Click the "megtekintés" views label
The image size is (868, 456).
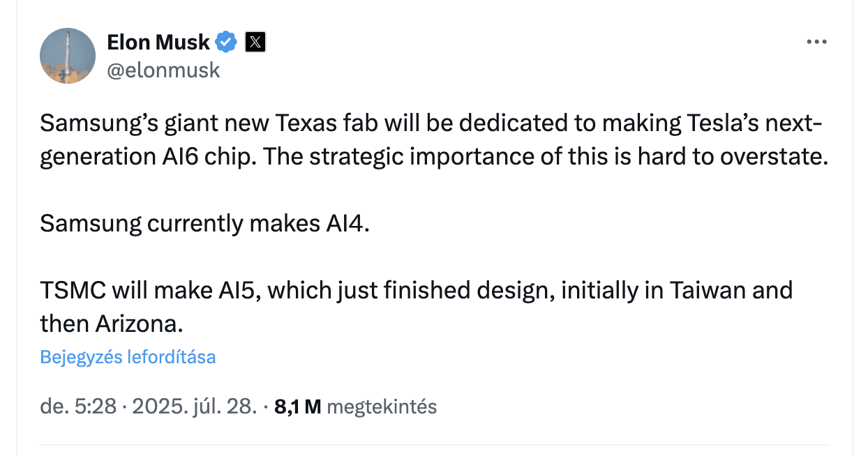coord(382,407)
